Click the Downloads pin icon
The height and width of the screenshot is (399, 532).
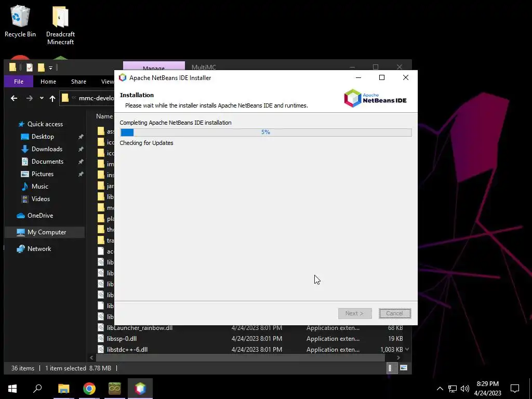(81, 149)
